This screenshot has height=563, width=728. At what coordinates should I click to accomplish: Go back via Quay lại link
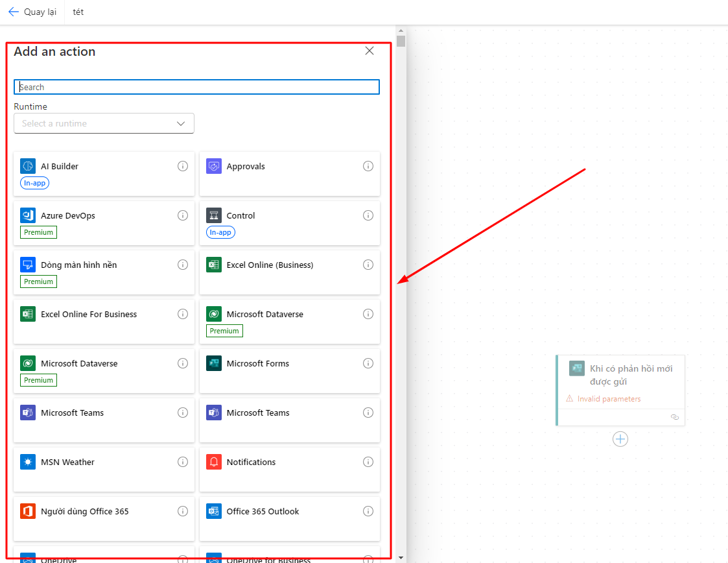(x=40, y=12)
